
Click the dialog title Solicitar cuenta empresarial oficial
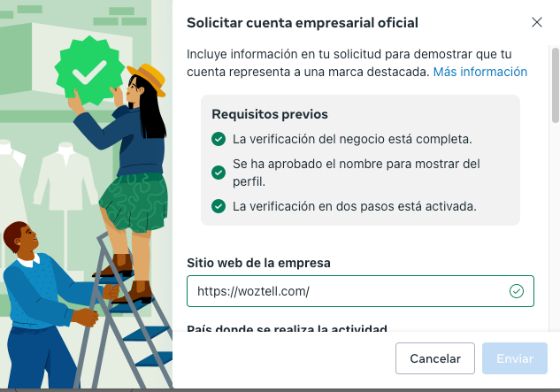tap(303, 23)
